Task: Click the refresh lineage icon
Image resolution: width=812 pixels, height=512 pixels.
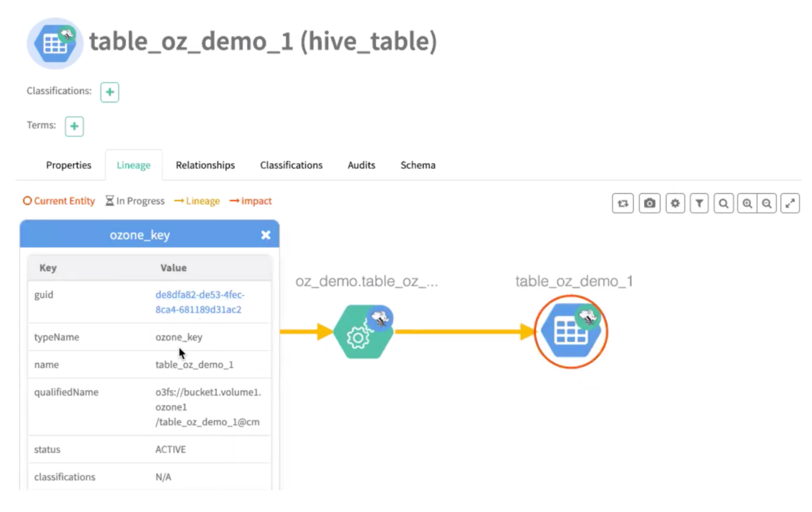Action: pos(623,204)
